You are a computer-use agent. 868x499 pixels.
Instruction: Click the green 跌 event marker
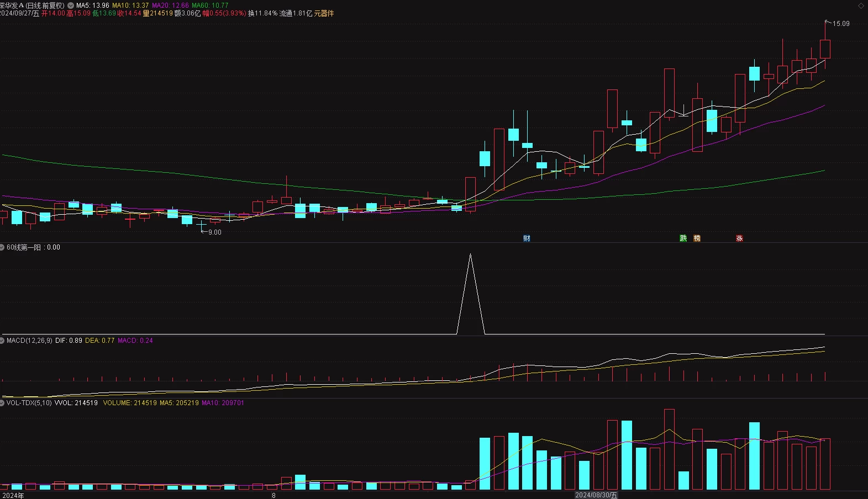point(683,238)
